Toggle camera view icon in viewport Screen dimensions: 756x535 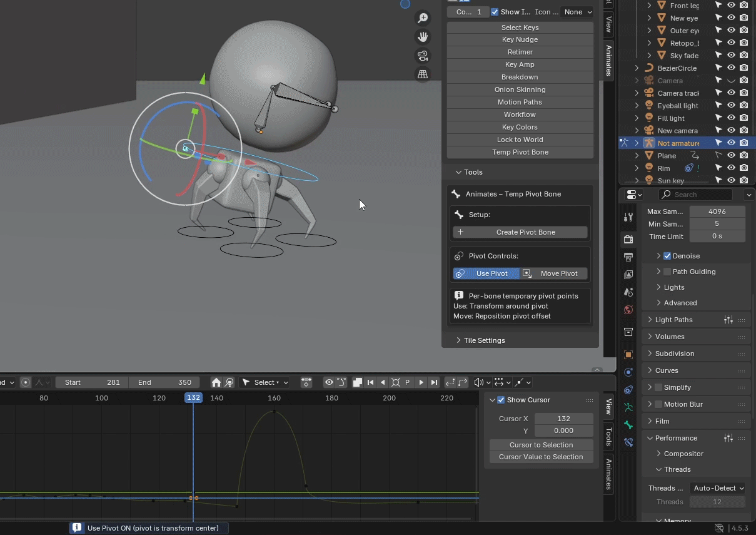click(423, 56)
